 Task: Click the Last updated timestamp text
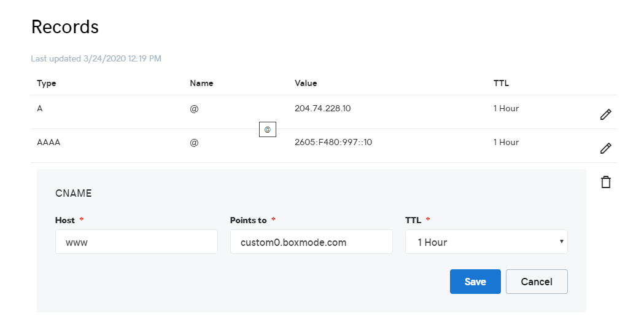(96, 59)
